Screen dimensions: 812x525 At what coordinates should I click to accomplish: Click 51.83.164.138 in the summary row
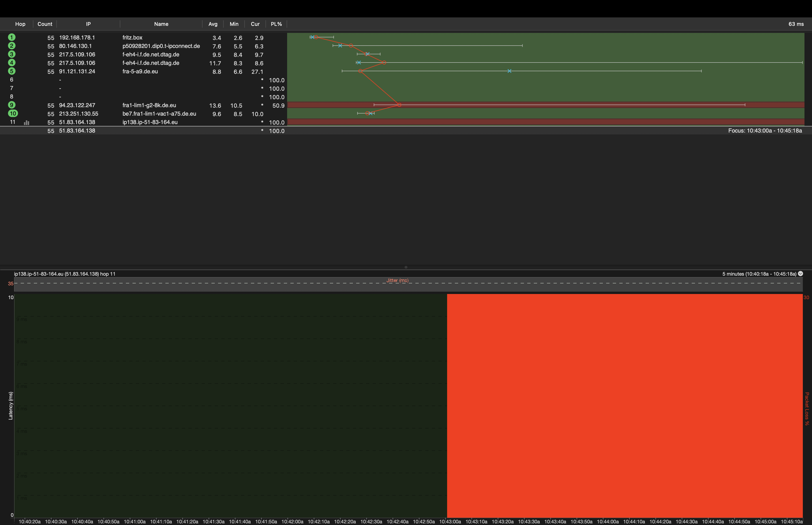(77, 131)
